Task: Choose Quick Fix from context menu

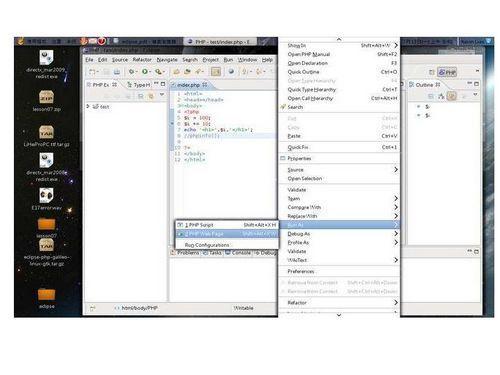Action: (339, 147)
